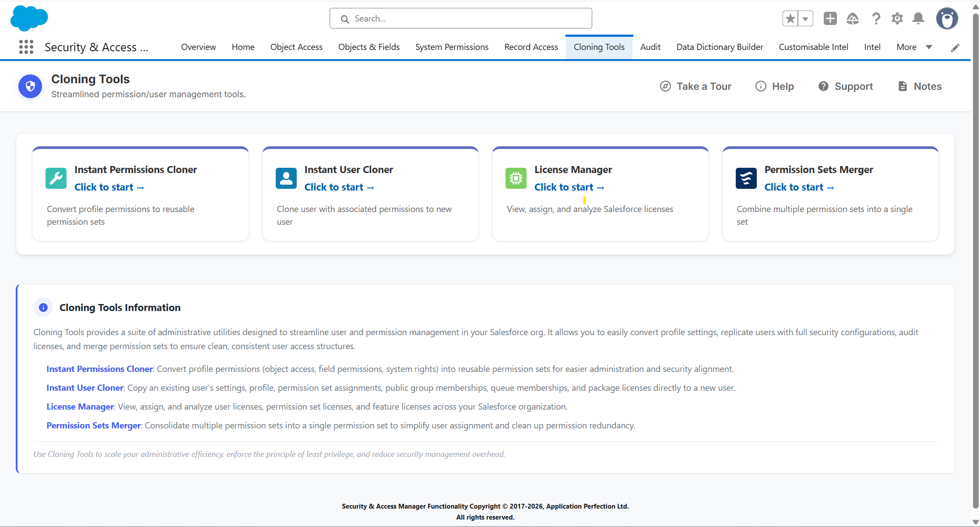The image size is (980, 527).
Task: Switch to the Home tab
Action: coord(243,47)
